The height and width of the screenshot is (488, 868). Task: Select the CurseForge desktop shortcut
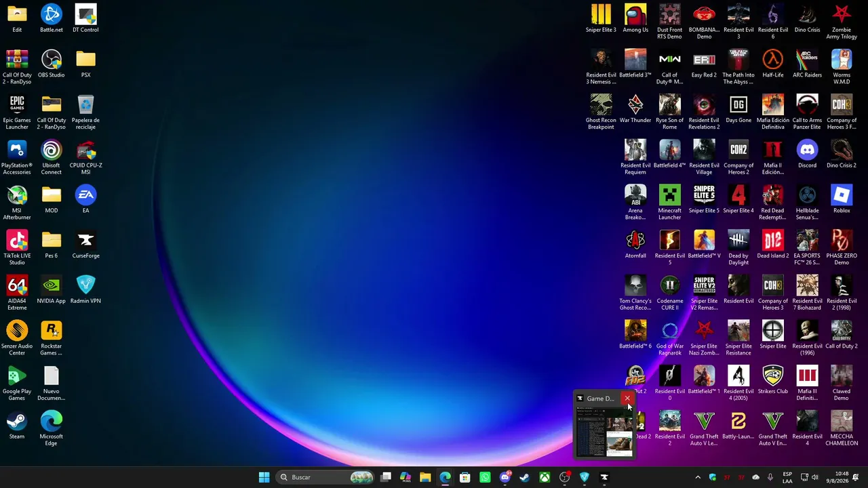(85, 245)
